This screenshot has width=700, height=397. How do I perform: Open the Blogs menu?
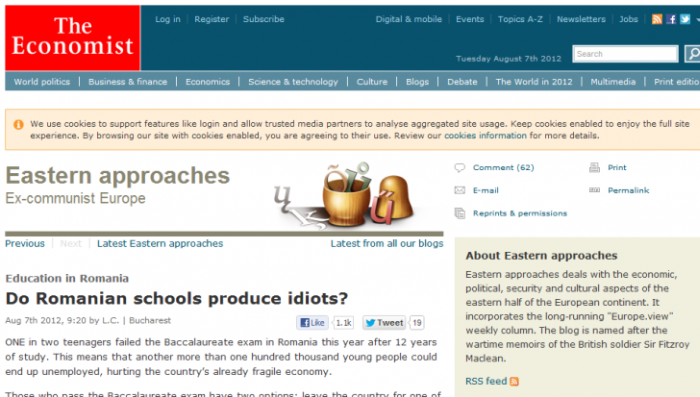click(417, 82)
